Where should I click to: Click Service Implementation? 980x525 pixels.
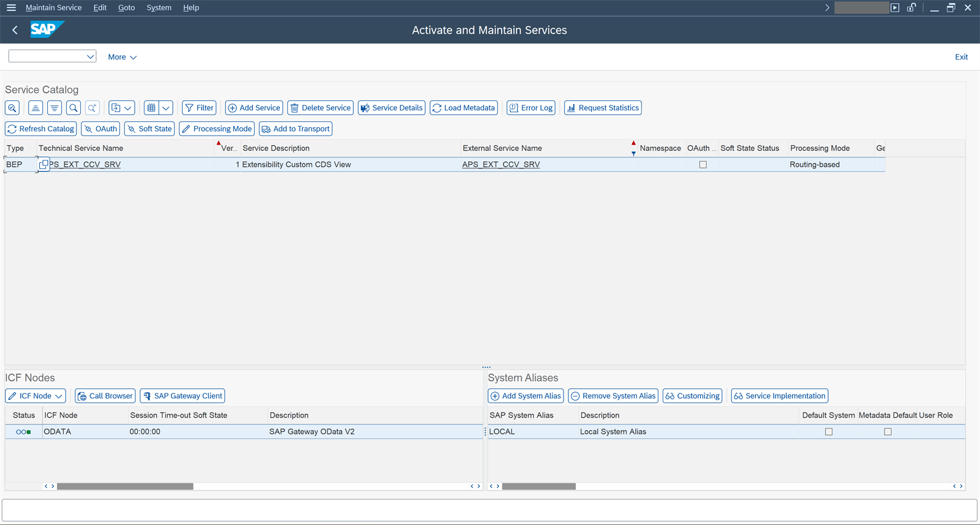coord(780,396)
